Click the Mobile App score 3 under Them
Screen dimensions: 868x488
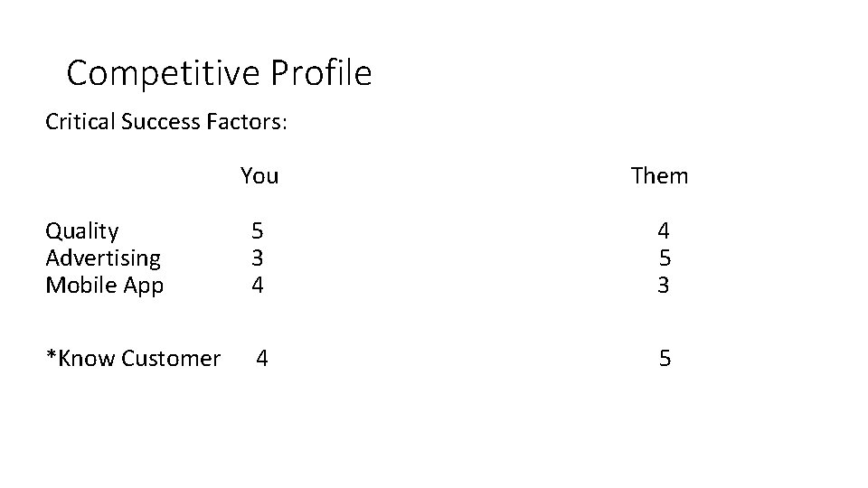coord(664,285)
